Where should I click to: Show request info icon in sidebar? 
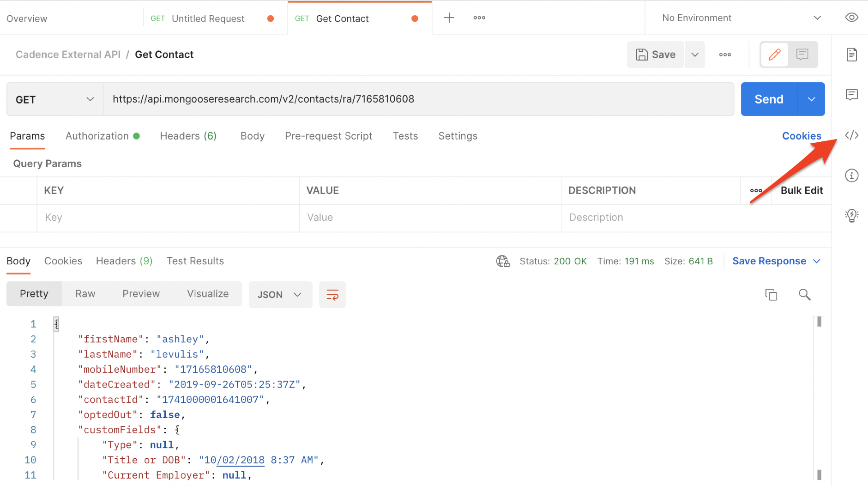[851, 176]
